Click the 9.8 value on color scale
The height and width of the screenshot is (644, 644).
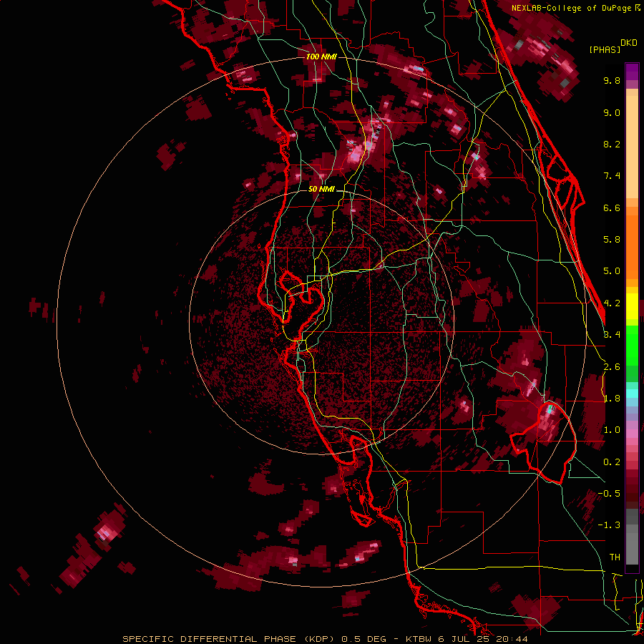tap(612, 80)
